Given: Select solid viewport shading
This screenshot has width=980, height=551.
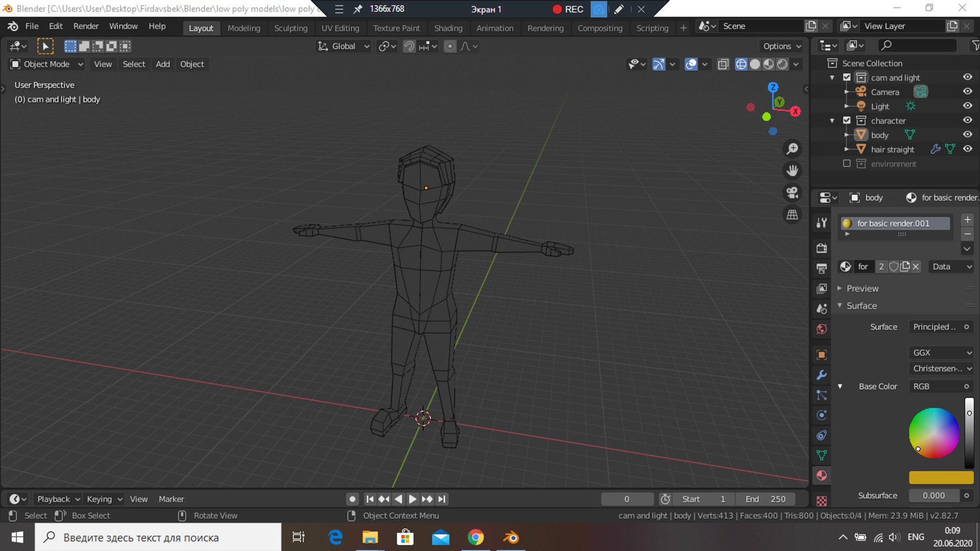Looking at the screenshot, I should (755, 64).
